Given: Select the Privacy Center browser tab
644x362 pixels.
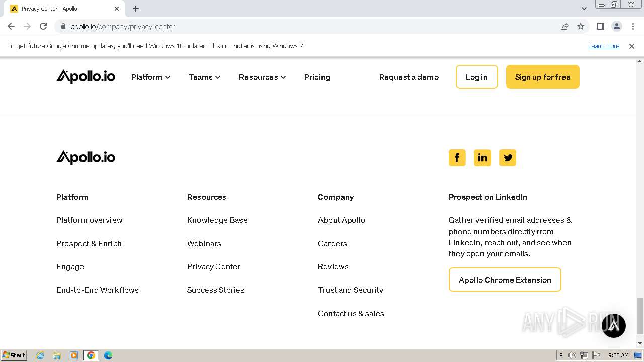Looking at the screenshot, I should pos(65,9).
